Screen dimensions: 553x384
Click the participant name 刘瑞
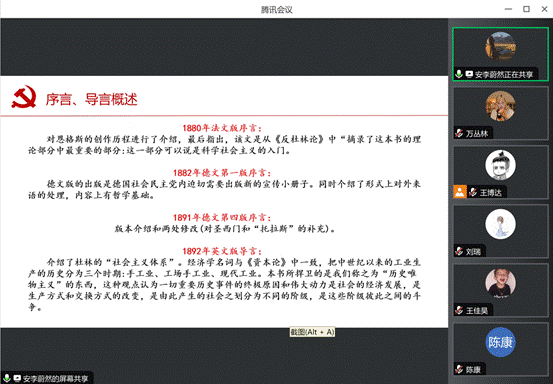click(x=473, y=252)
